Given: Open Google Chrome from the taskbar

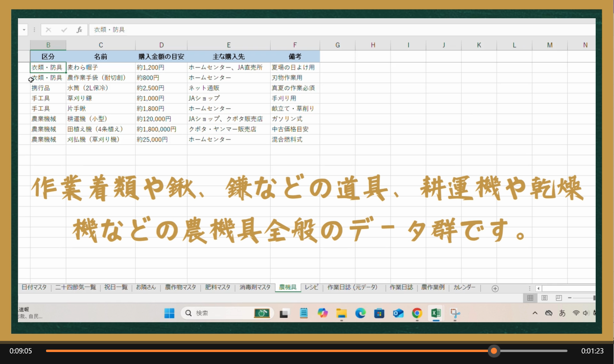Looking at the screenshot, I should 417,313.
